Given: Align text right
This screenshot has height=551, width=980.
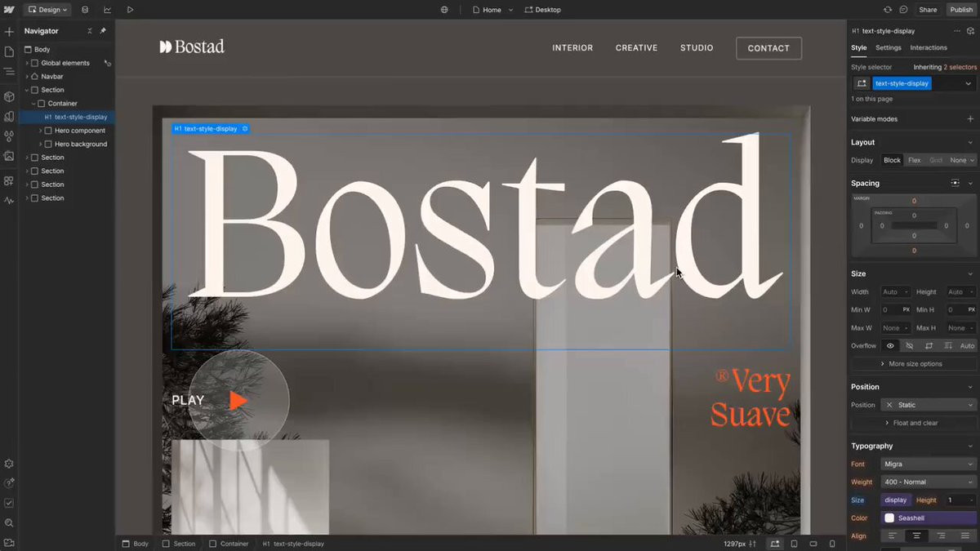Looking at the screenshot, I should coord(941,535).
